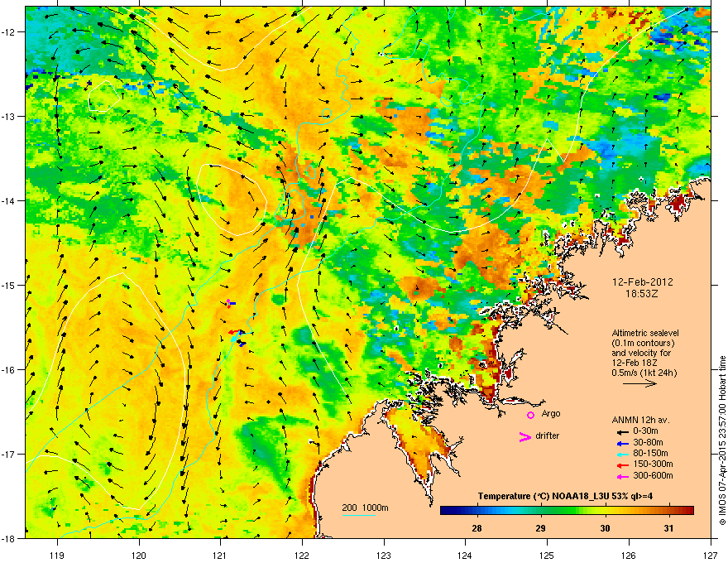Click the latitude axis label -15
Screen dimensions: 728x563
[9, 285]
